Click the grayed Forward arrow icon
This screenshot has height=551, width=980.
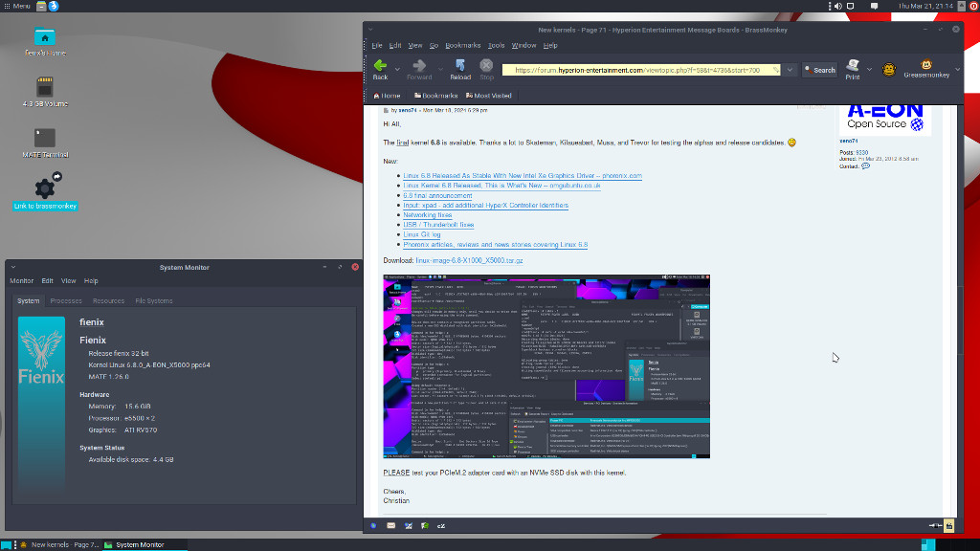click(419, 66)
